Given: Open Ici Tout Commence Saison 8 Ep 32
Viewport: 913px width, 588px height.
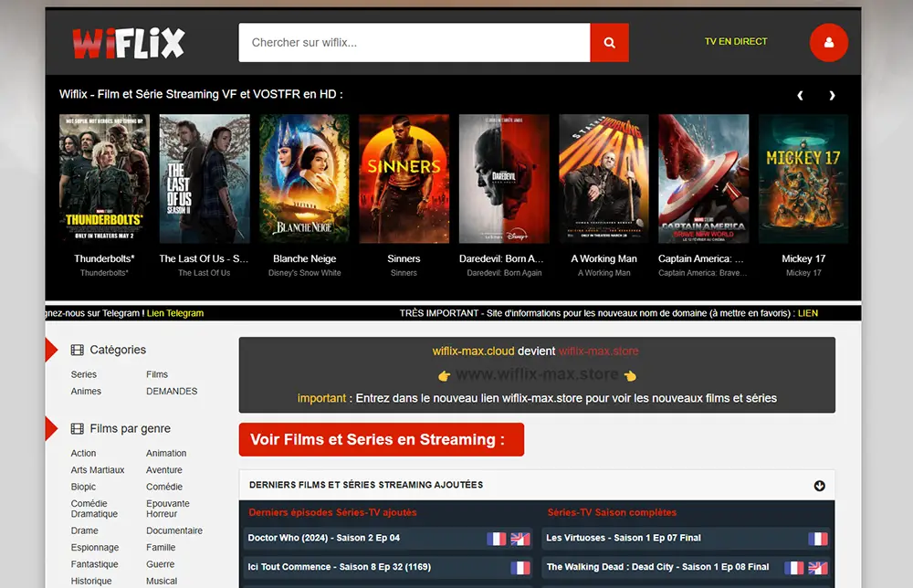Looking at the screenshot, I should point(340,567).
